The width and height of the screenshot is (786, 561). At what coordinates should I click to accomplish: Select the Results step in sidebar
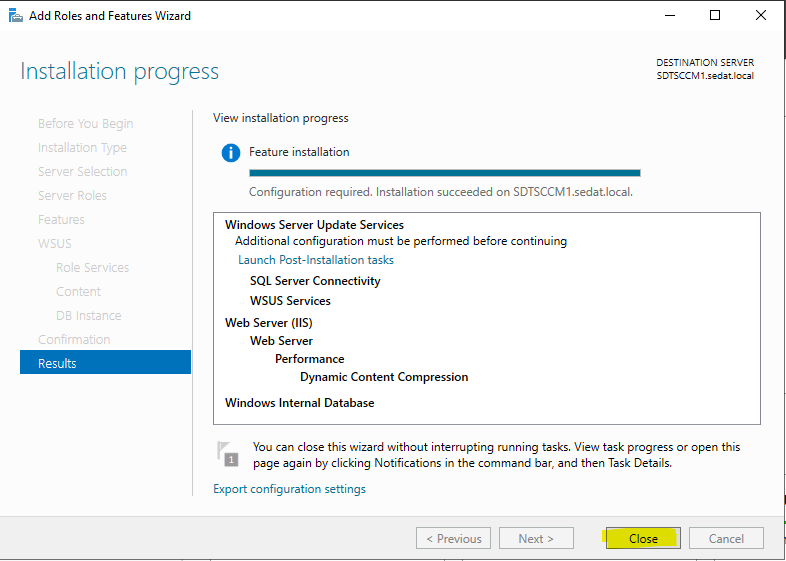(x=105, y=363)
